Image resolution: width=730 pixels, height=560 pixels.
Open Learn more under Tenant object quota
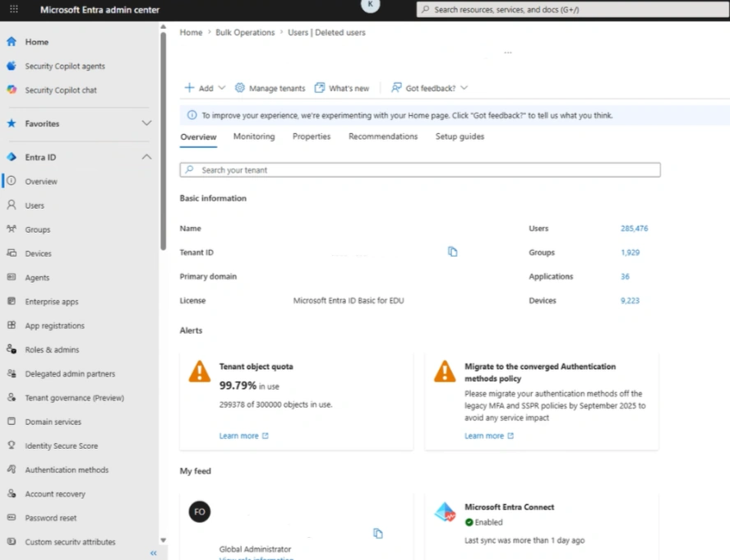[244, 436]
